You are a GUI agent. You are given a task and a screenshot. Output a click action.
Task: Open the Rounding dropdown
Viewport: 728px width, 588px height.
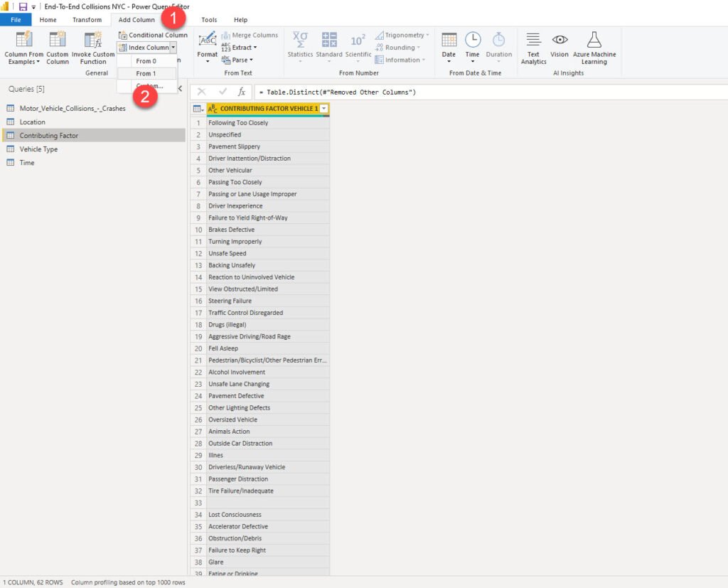pos(397,48)
